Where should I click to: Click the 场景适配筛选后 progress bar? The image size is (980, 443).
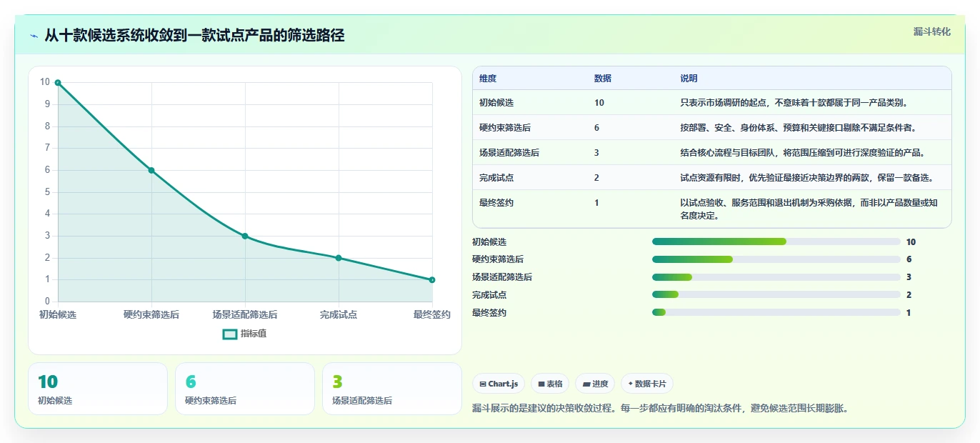point(776,277)
